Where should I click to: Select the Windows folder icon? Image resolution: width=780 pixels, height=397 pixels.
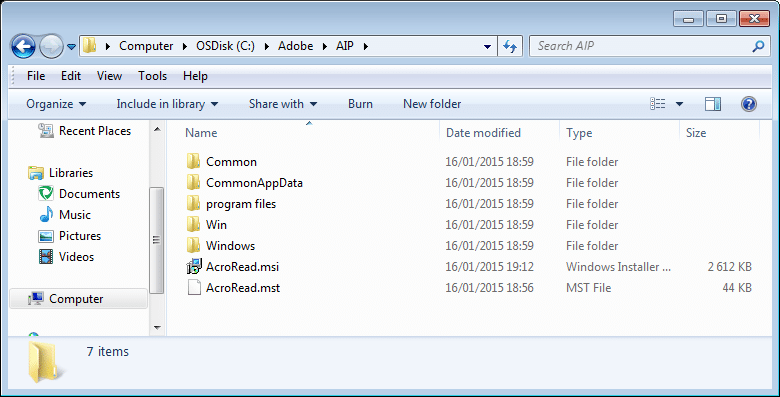(194, 245)
